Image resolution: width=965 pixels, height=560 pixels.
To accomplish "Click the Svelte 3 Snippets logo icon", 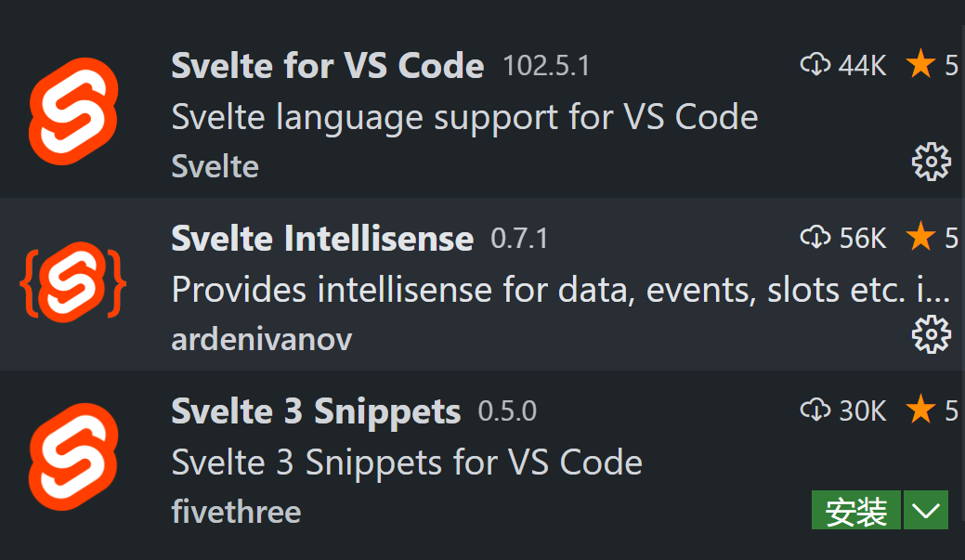I will (73, 457).
